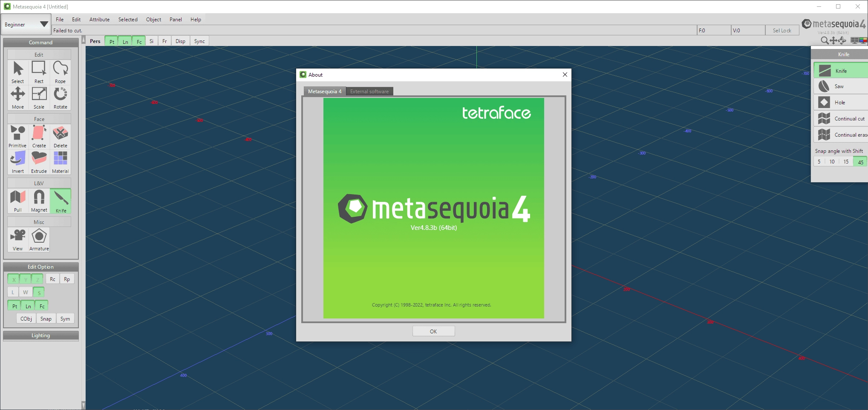Screen dimensions: 868x410
Task: Activate the Rotate tool
Action: click(x=60, y=98)
